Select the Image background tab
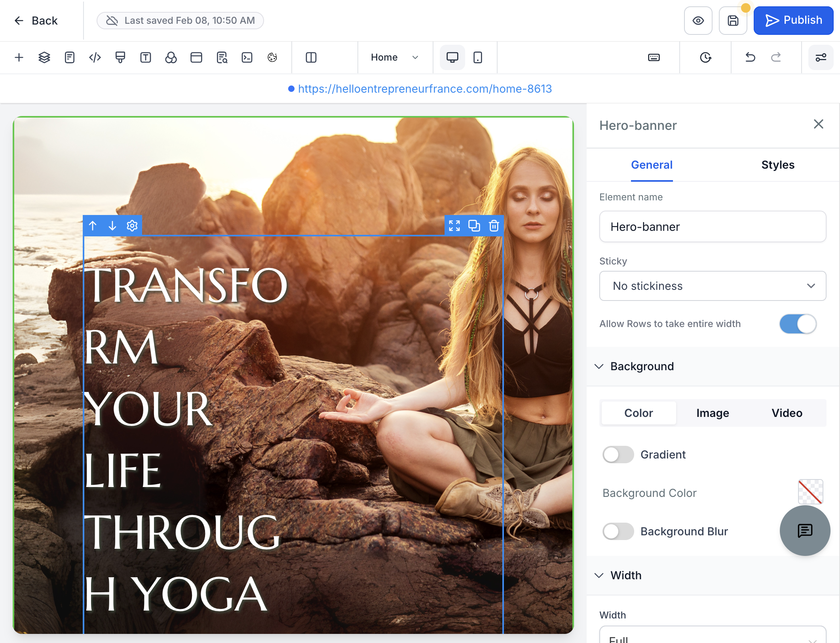 (713, 413)
